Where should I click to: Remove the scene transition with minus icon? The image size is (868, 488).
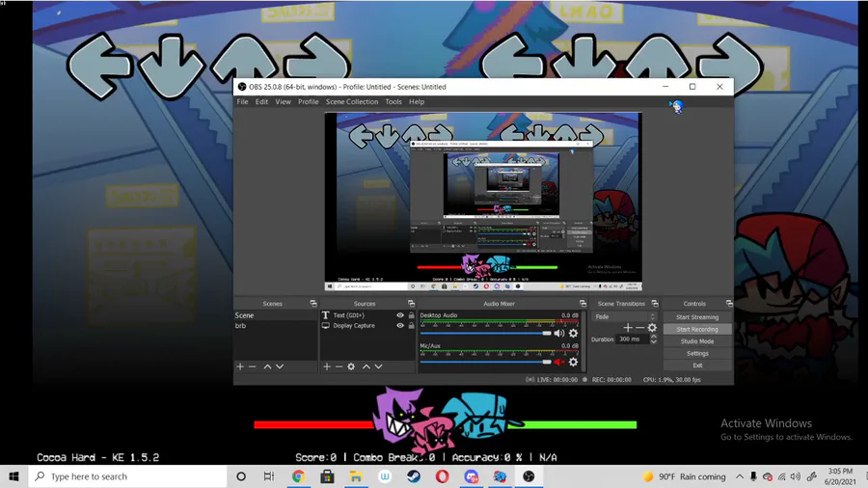coord(639,328)
